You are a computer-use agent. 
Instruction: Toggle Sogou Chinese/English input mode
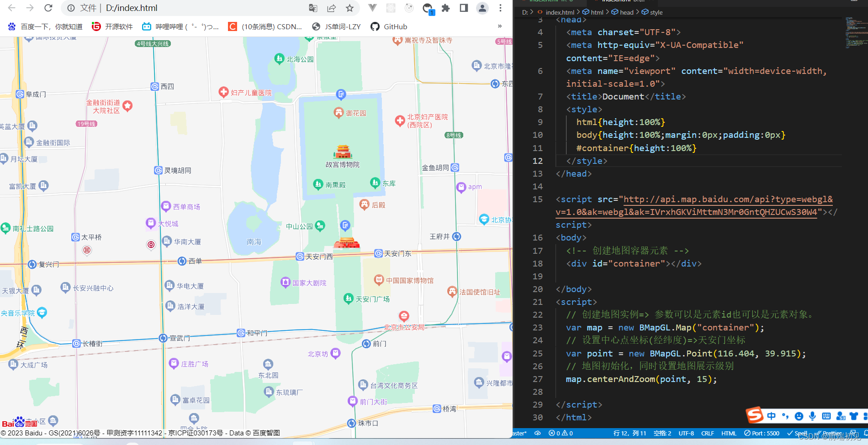772,416
